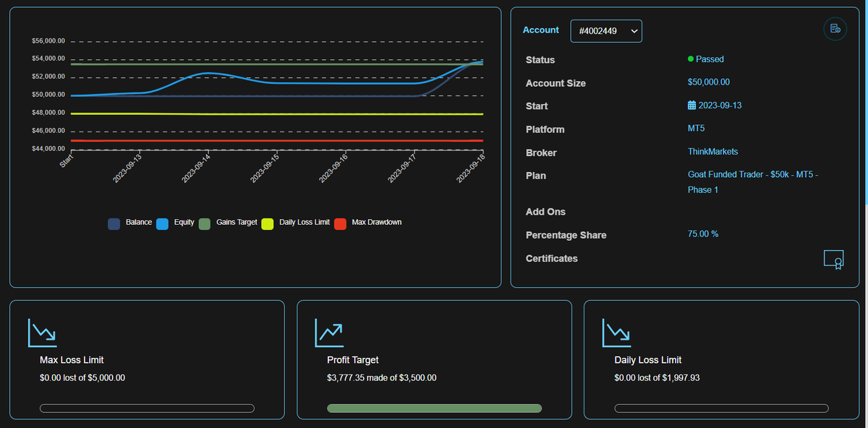Screen dimensions: 868x428
Task: View the certificate icon
Action: 833,260
